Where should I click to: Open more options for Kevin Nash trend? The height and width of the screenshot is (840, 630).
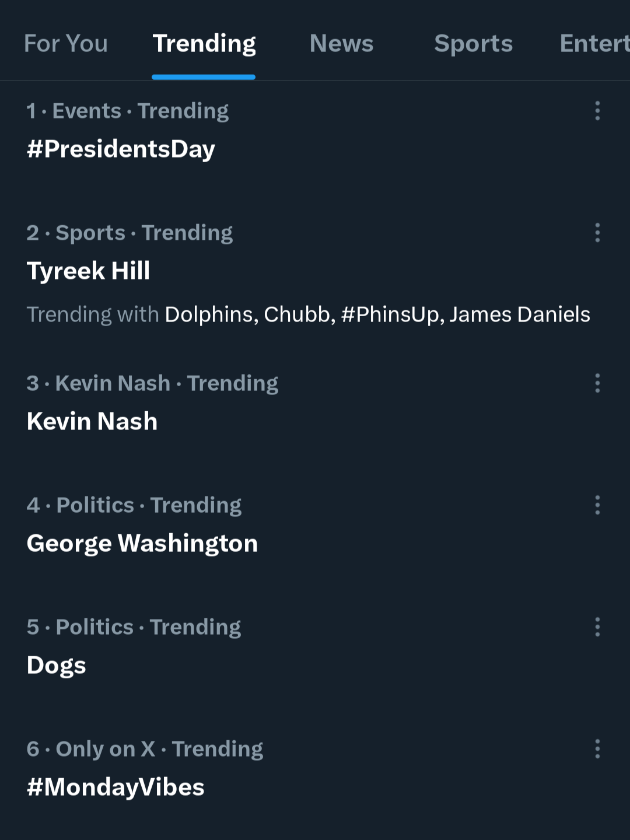[597, 383]
